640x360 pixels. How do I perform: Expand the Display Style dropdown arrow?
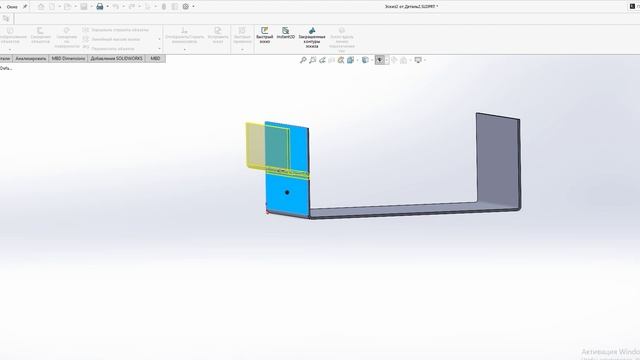point(372,60)
